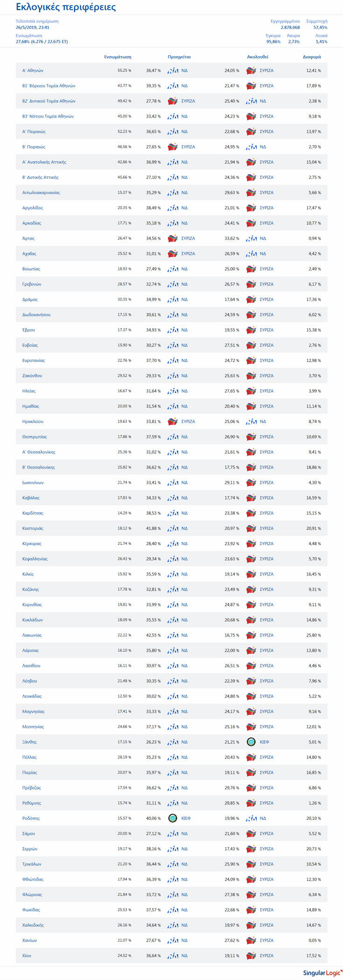Click the ΣΥΡΙΖΑ logo in the Αχαΐας row
Image resolution: width=343 pixels, height=980 pixels.
pyautogui.click(x=173, y=254)
